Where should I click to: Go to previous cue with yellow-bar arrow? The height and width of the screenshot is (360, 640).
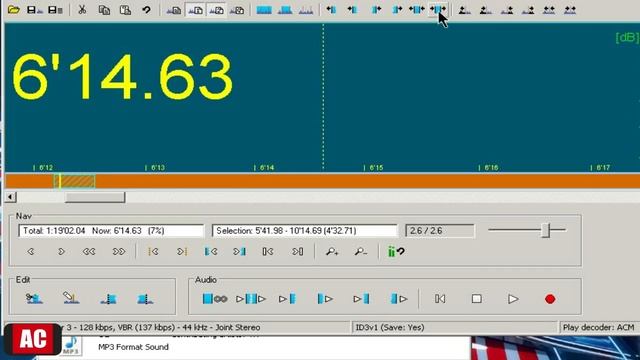point(153,252)
